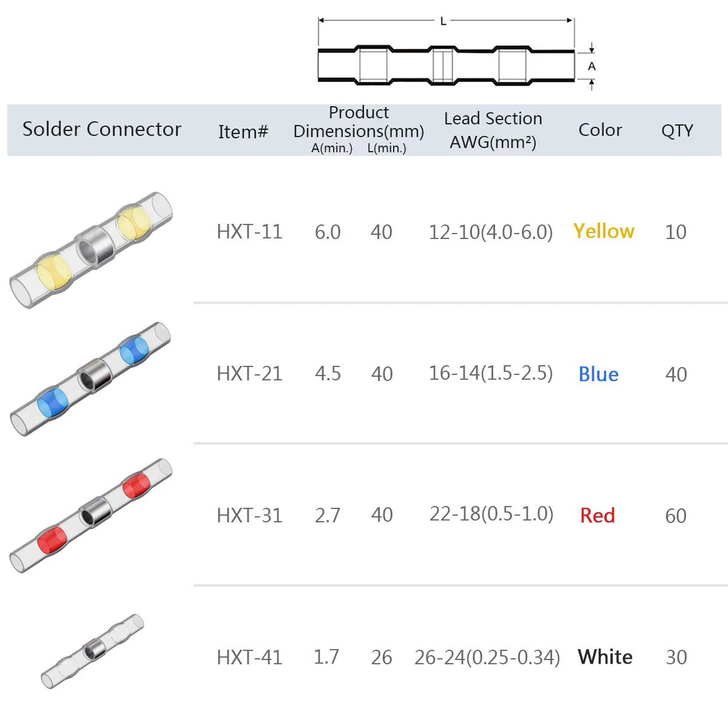Image resolution: width=728 pixels, height=728 pixels.
Task: Click the White color label
Action: [605, 657]
